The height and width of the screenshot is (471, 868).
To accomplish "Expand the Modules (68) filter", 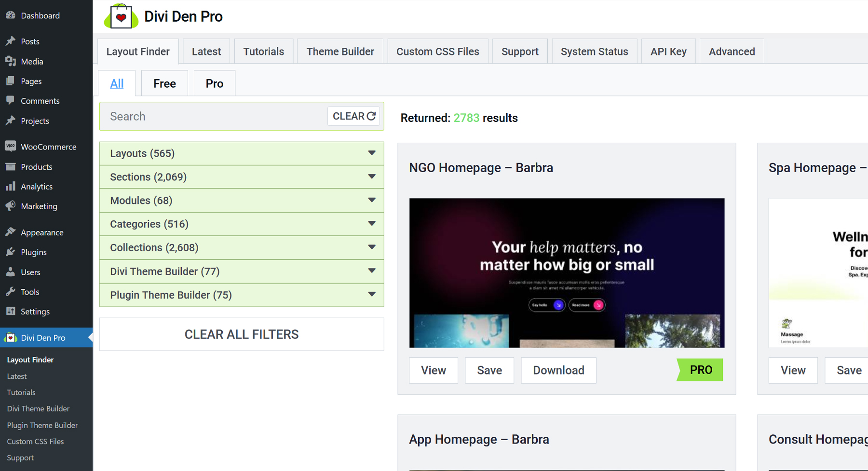I will tap(242, 201).
